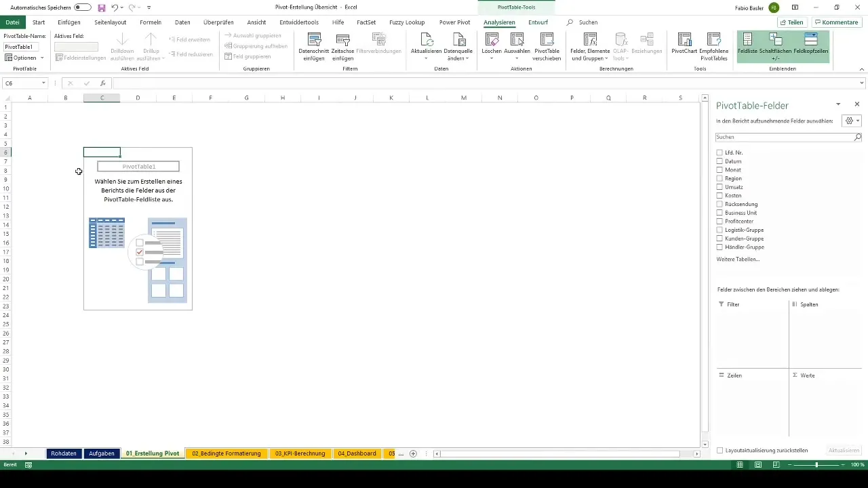
Task: Click the macro recording icon in status bar
Action: coord(28,465)
